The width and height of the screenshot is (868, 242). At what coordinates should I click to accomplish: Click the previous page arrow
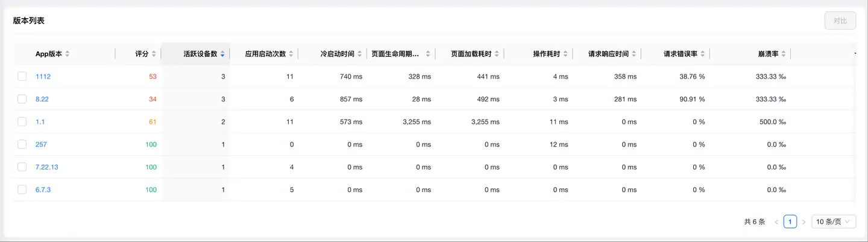[x=776, y=222]
